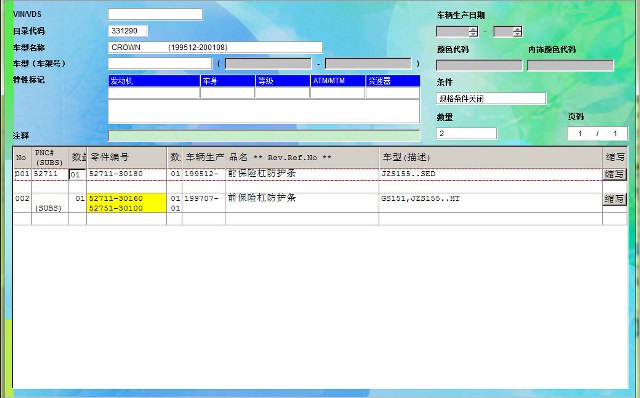Select part number 52711-30180

(116, 173)
